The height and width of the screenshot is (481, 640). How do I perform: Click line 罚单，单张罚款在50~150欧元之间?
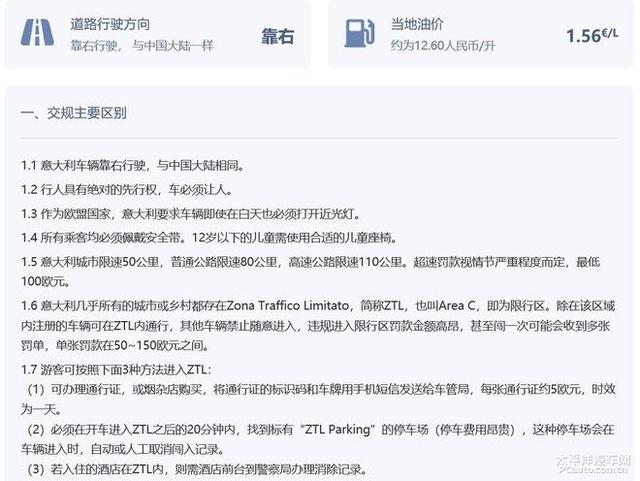pyautogui.click(x=116, y=345)
